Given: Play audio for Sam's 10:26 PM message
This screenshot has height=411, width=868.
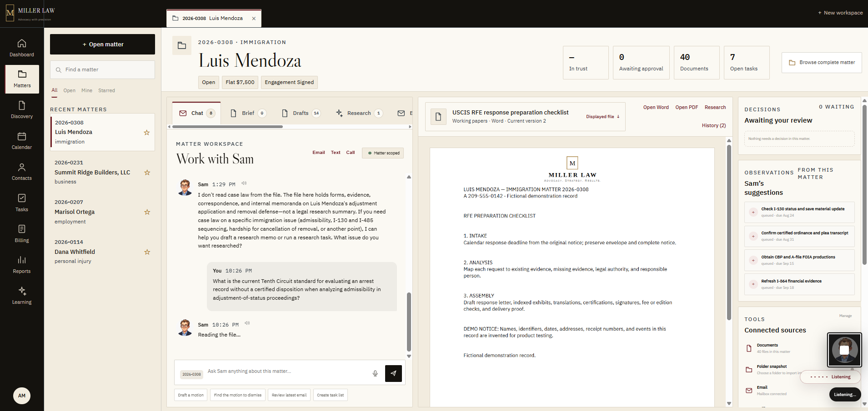Looking at the screenshot, I should coord(247,323).
